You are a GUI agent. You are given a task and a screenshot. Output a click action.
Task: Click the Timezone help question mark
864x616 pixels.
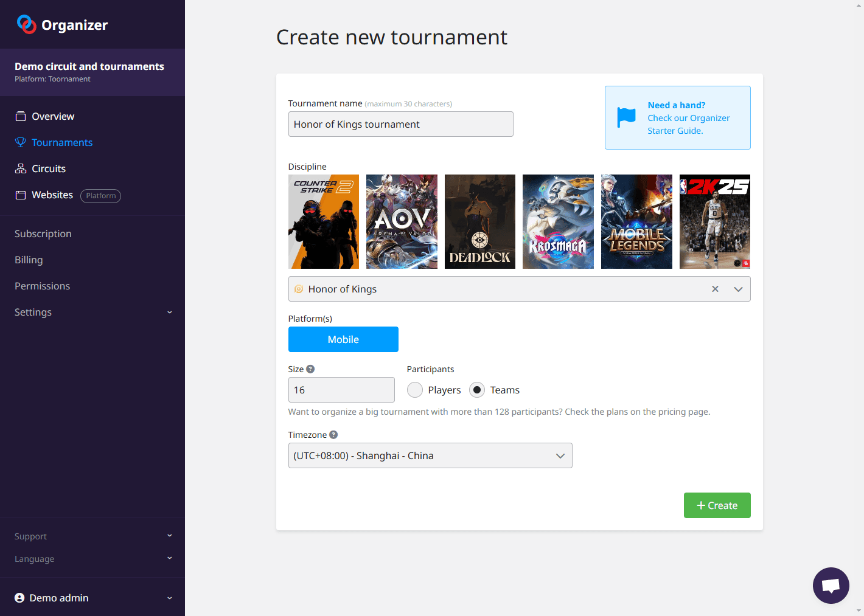[x=333, y=435]
